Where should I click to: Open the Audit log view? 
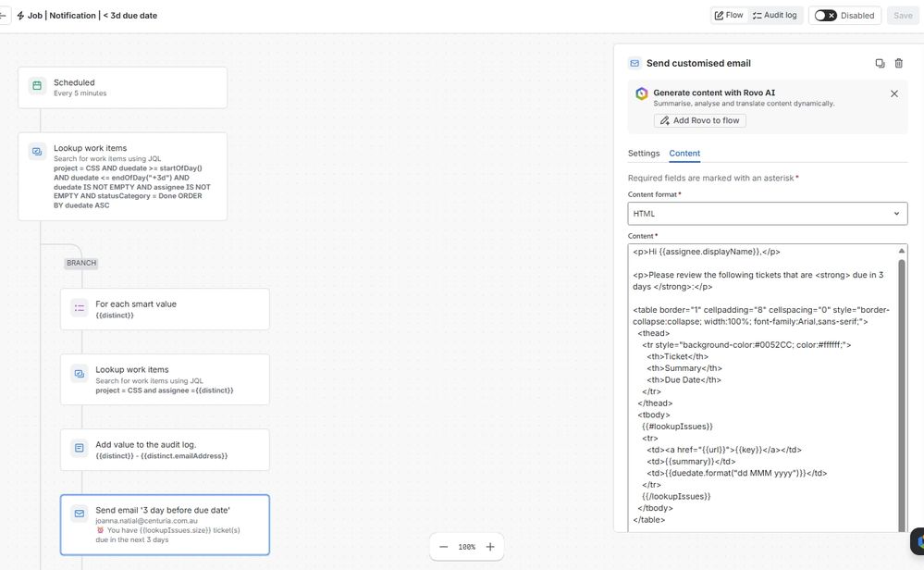(x=774, y=16)
